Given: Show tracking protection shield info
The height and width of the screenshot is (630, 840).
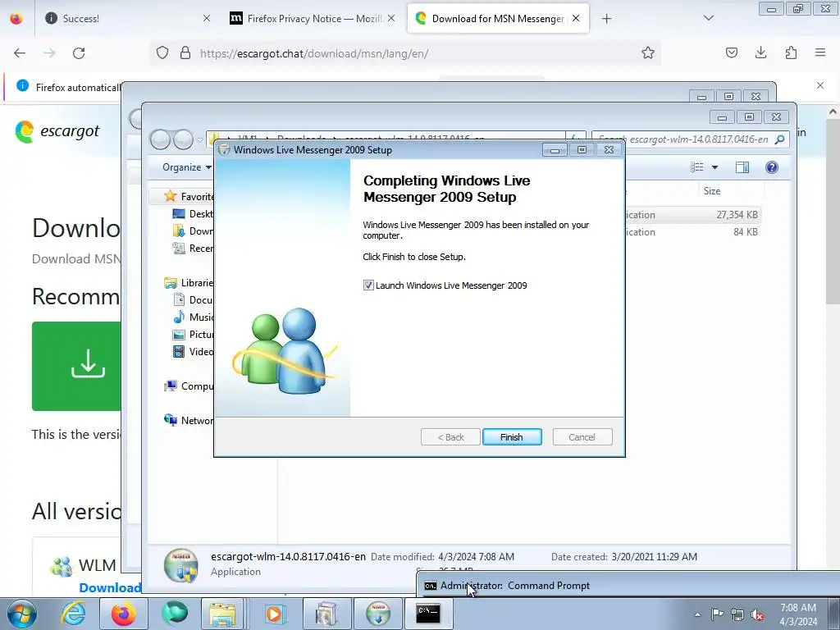Looking at the screenshot, I should [162, 53].
